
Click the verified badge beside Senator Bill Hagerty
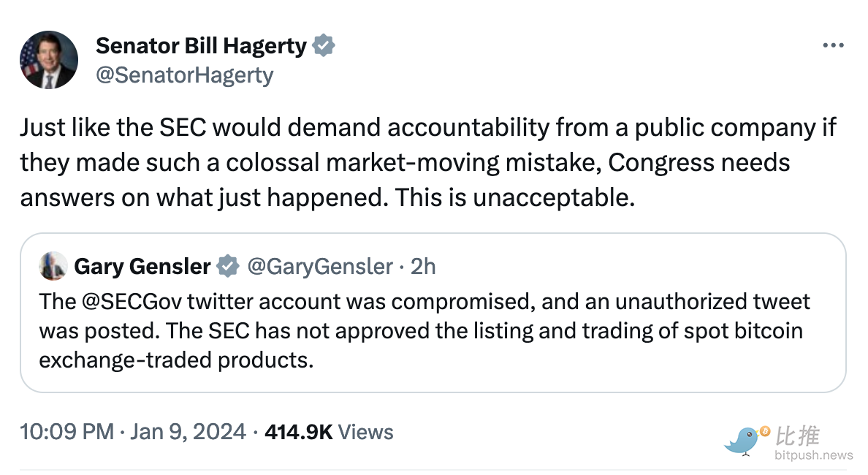324,46
